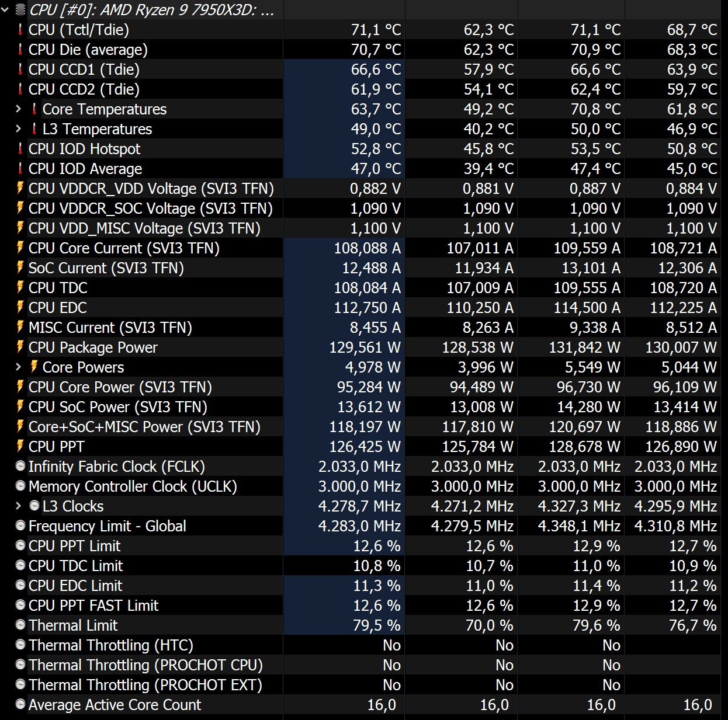728x720 pixels.
Task: Expand the Core Powers group
Action: pos(18,367)
